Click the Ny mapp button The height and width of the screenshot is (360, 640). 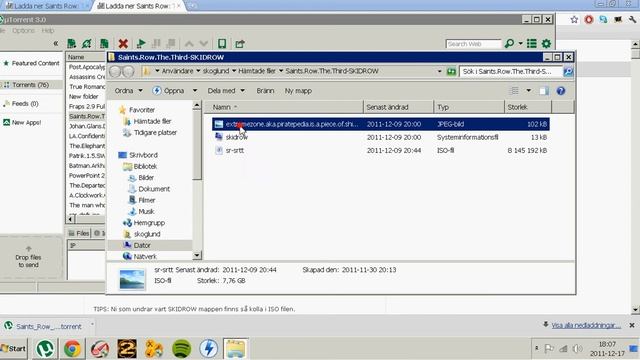click(x=298, y=91)
